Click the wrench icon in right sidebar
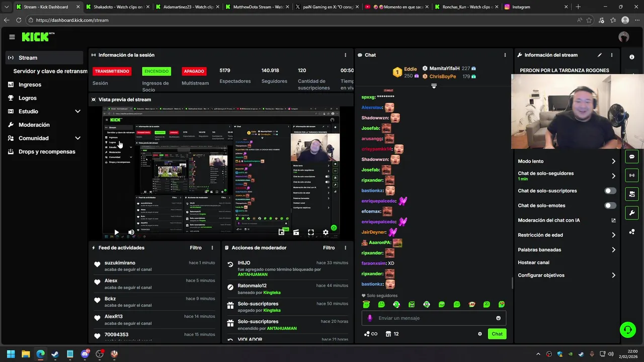The height and width of the screenshot is (362, 644). (x=632, y=213)
